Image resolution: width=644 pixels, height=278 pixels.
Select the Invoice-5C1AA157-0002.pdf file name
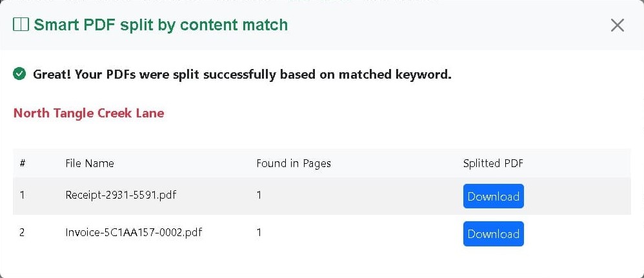pyautogui.click(x=134, y=232)
